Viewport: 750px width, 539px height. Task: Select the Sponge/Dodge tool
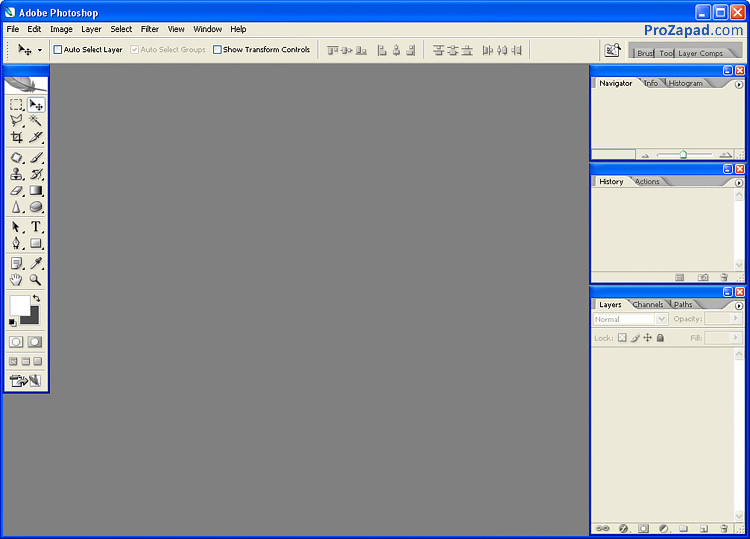tap(36, 207)
